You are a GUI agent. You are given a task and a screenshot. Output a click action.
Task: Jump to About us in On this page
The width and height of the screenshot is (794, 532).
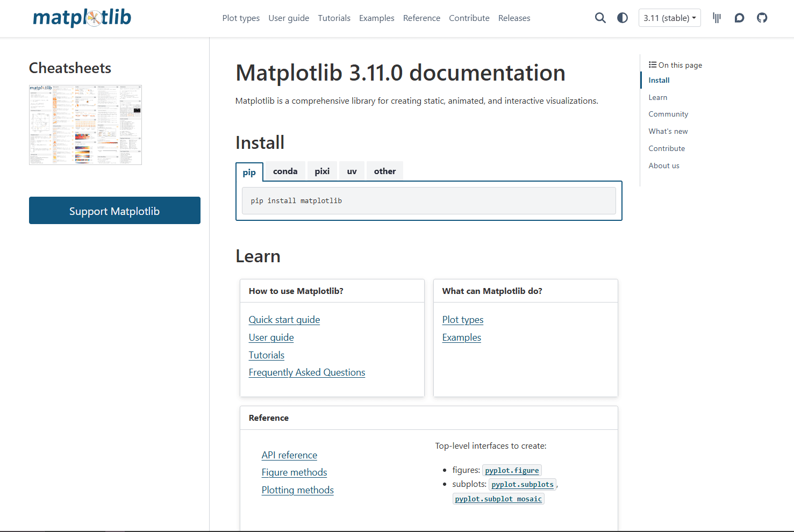pos(664,166)
